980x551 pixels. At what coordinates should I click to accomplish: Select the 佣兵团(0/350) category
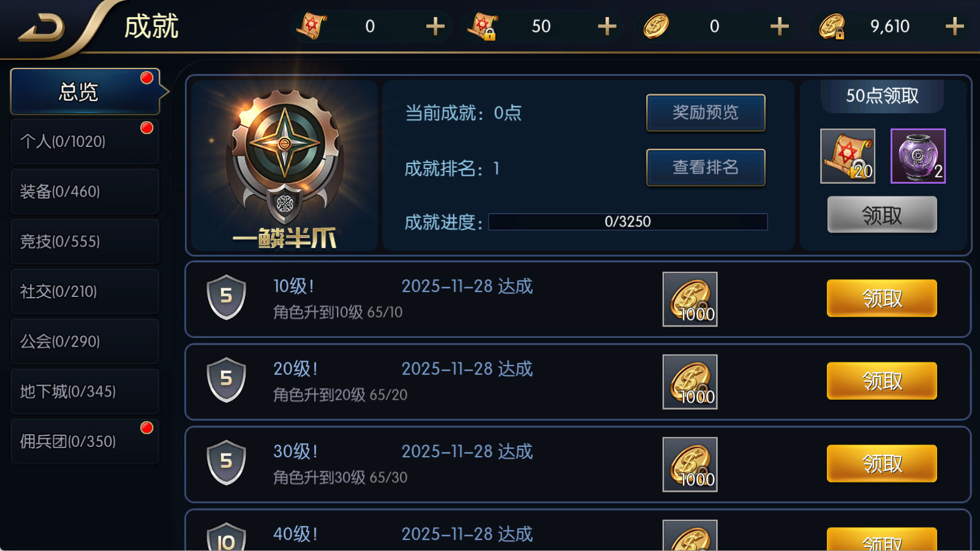click(x=85, y=441)
